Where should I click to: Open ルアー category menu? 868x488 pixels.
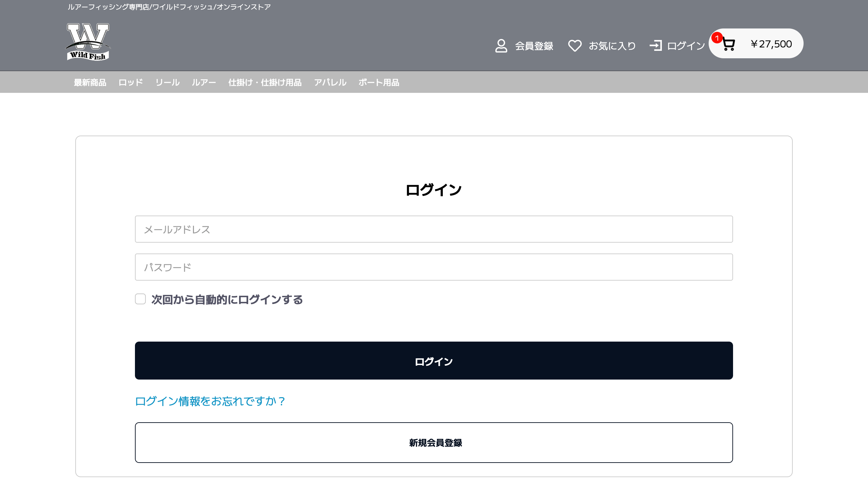(204, 82)
